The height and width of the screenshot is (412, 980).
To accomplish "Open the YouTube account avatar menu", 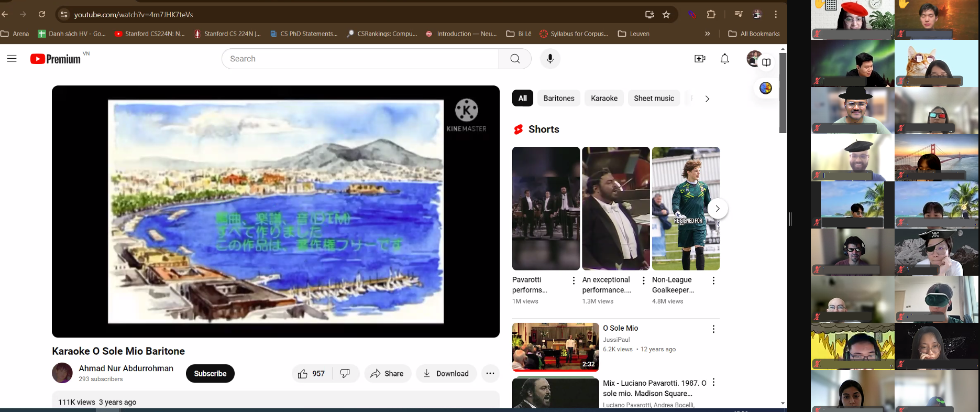I will click(754, 59).
